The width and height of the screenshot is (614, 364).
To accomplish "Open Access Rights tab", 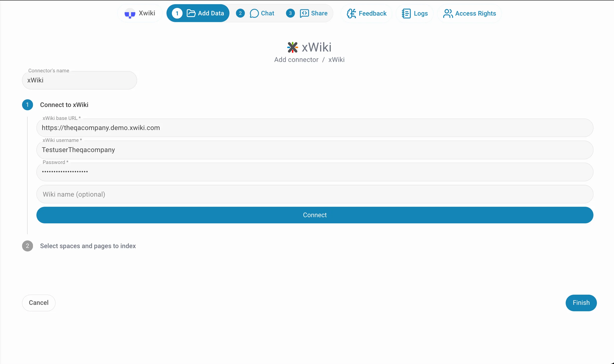I will [469, 13].
